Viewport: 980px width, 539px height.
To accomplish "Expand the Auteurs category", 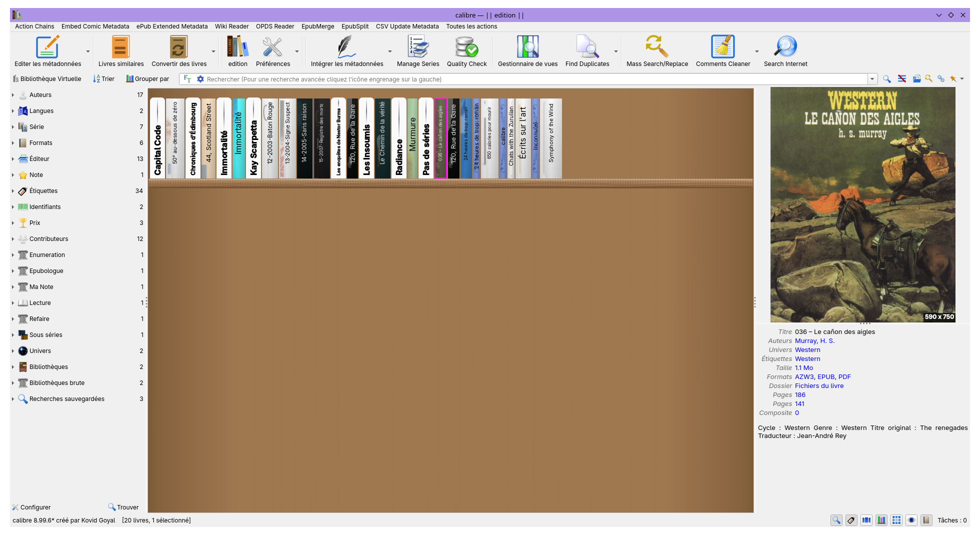I will (13, 95).
